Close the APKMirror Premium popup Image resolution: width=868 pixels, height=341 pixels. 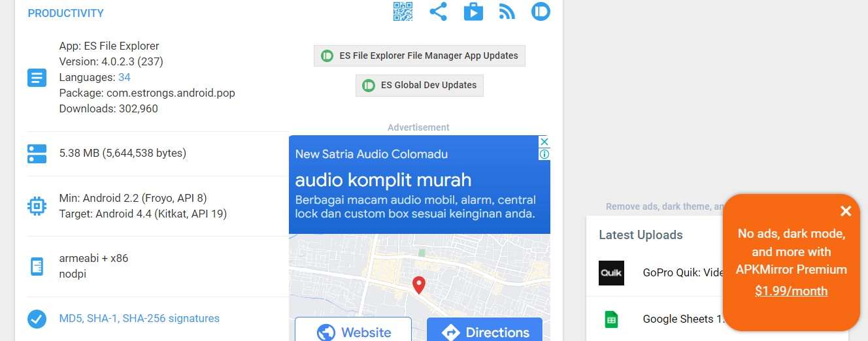point(846,211)
